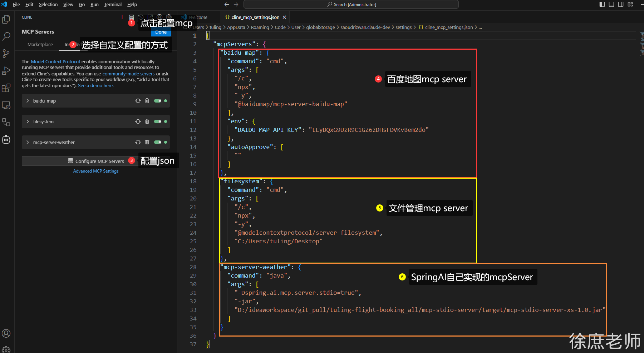Open the Explorer view in activity bar
The height and width of the screenshot is (353, 644).
pyautogui.click(x=6, y=19)
